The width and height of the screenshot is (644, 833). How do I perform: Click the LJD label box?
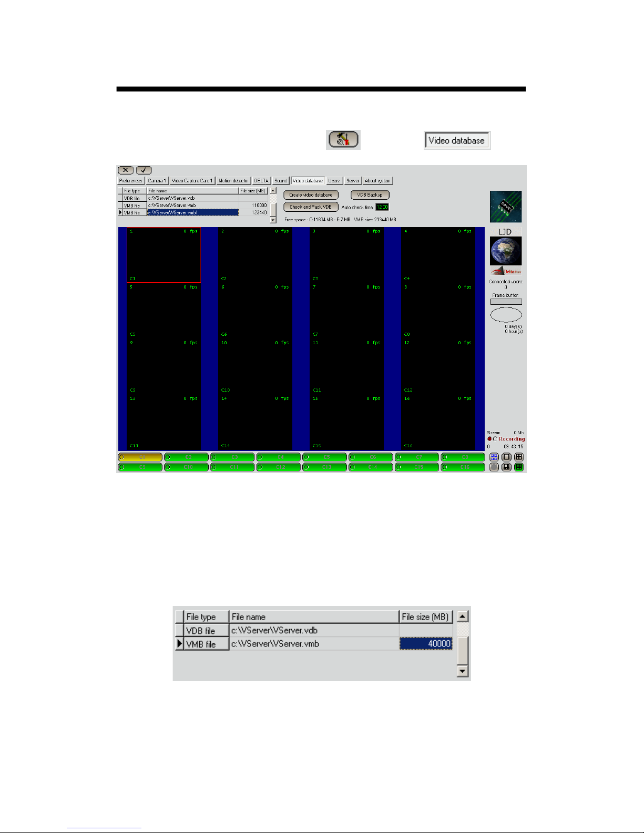pos(506,232)
